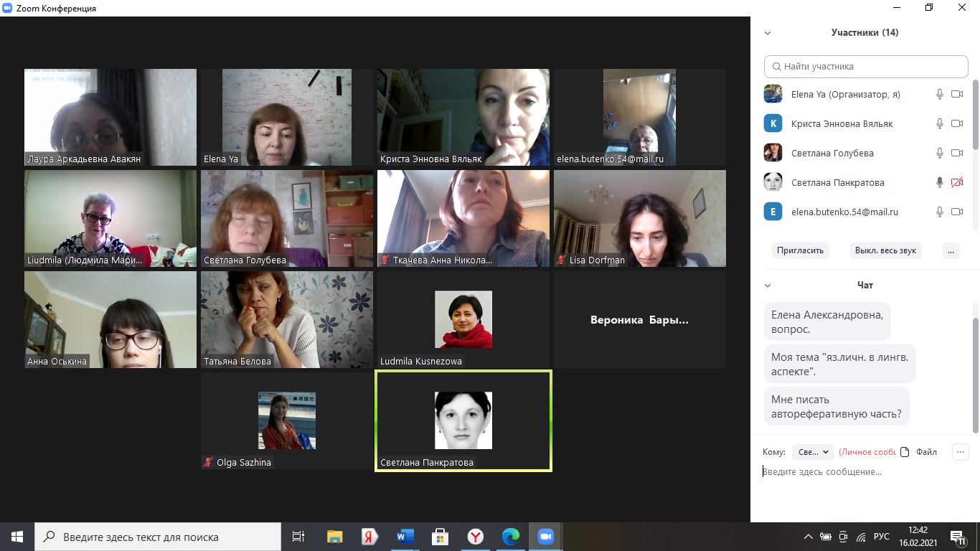This screenshot has width=980, height=551.
Task: Toggle Светлана Голубева's microphone in participant list
Action: (939, 153)
